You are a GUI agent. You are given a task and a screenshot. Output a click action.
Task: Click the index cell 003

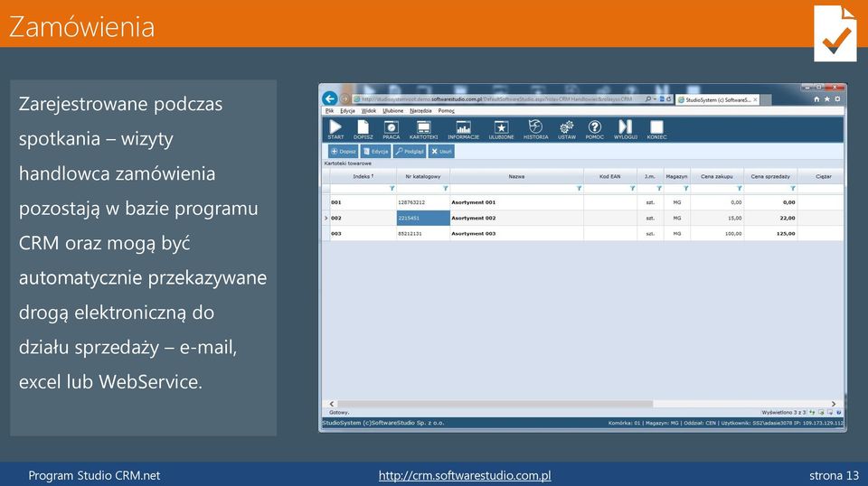(363, 234)
